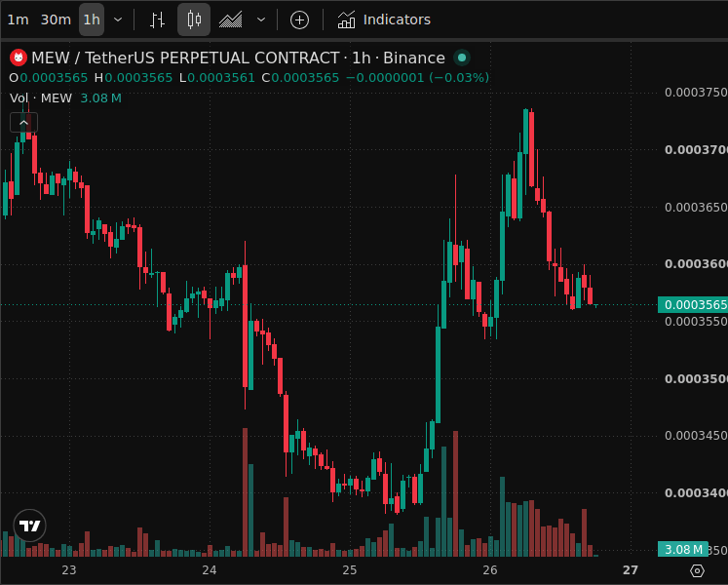Select the 1m timeframe
This screenshot has height=585, width=728.
pyautogui.click(x=19, y=19)
